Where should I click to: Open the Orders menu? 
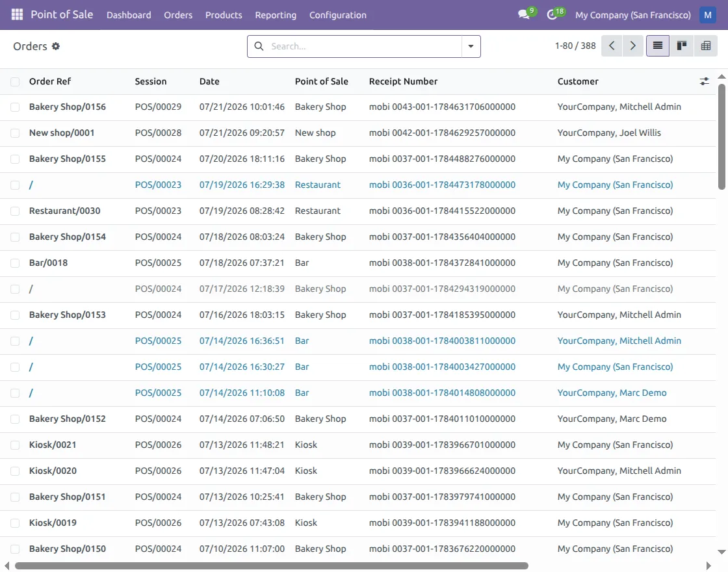pyautogui.click(x=178, y=15)
